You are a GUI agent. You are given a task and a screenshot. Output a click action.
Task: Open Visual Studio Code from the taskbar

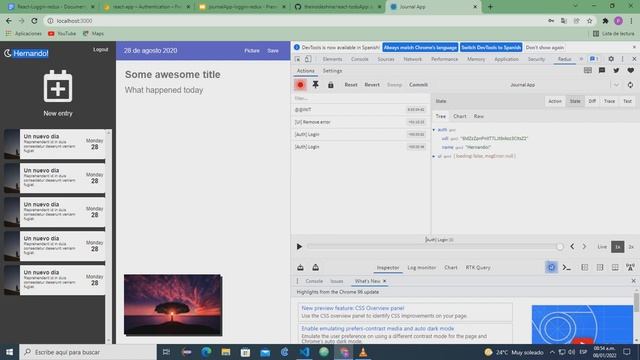(304, 352)
